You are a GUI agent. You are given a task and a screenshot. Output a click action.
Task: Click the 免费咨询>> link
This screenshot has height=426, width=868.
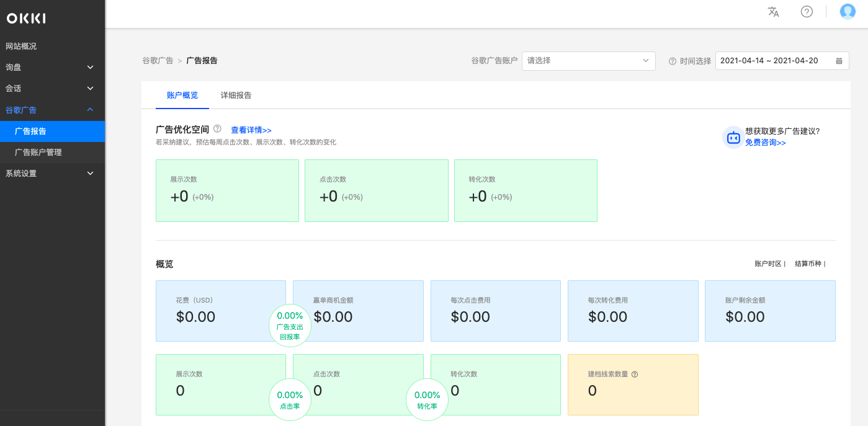click(765, 143)
